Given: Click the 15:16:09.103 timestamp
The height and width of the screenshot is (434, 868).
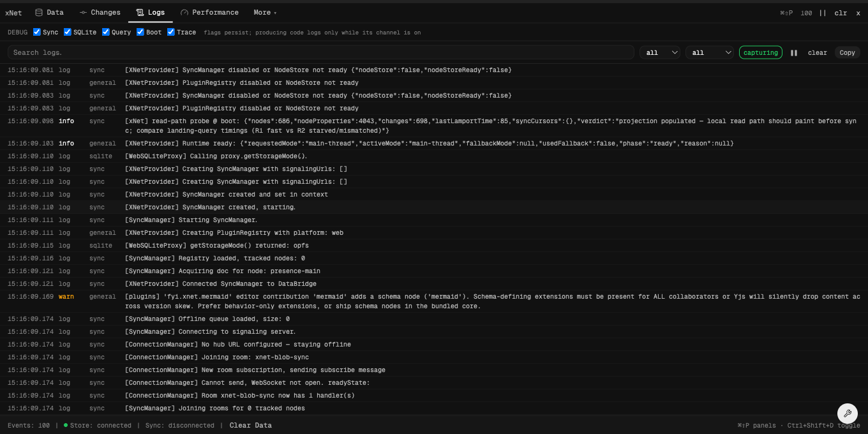Looking at the screenshot, I should coord(31,144).
